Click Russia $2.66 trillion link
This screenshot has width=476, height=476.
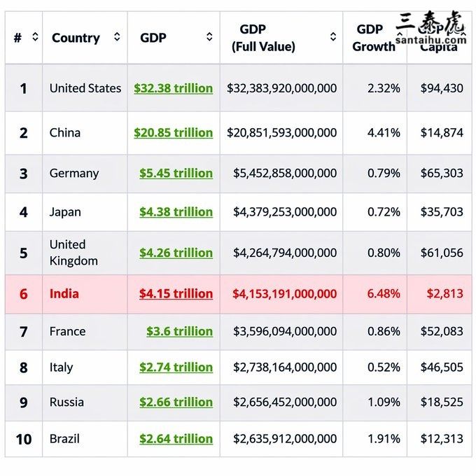[176, 402]
